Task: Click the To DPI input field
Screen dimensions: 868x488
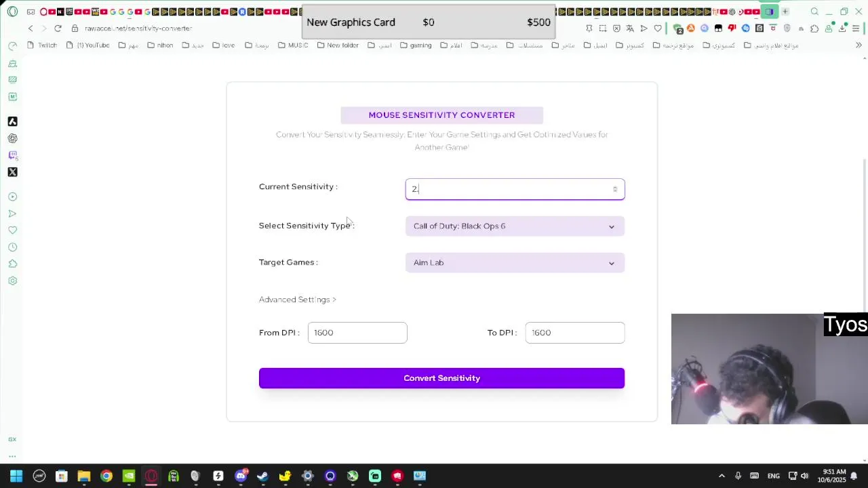Action: pyautogui.click(x=575, y=333)
